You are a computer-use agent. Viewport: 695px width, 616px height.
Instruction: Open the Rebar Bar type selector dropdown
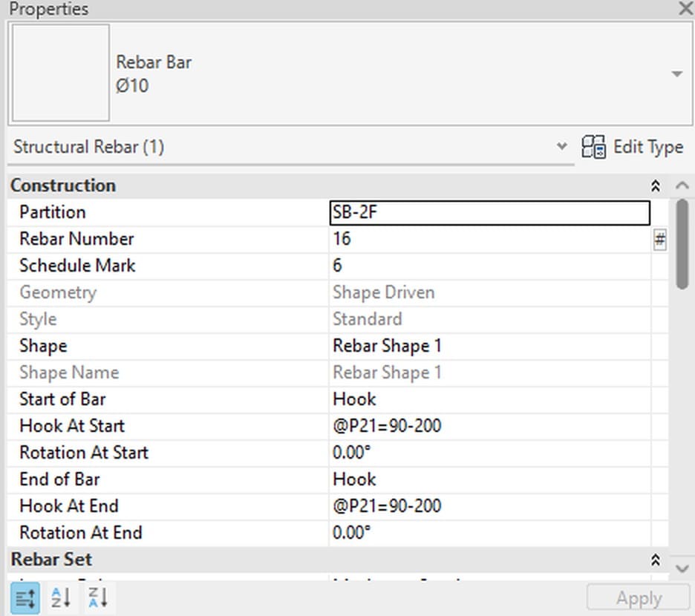coord(677,73)
